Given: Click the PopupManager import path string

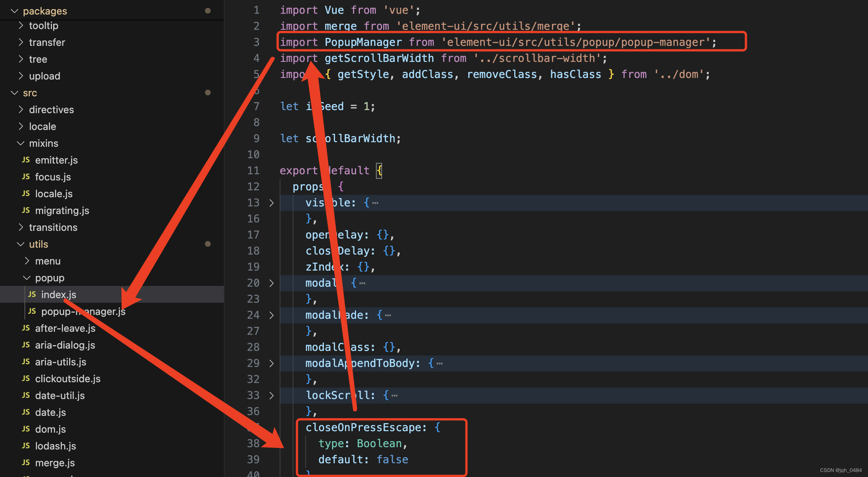Looking at the screenshot, I should (575, 42).
